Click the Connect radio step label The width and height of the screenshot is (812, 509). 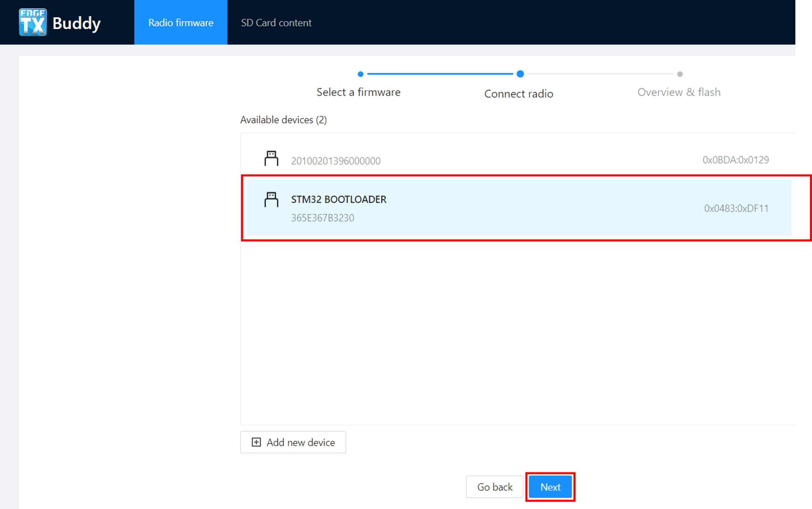pos(518,94)
